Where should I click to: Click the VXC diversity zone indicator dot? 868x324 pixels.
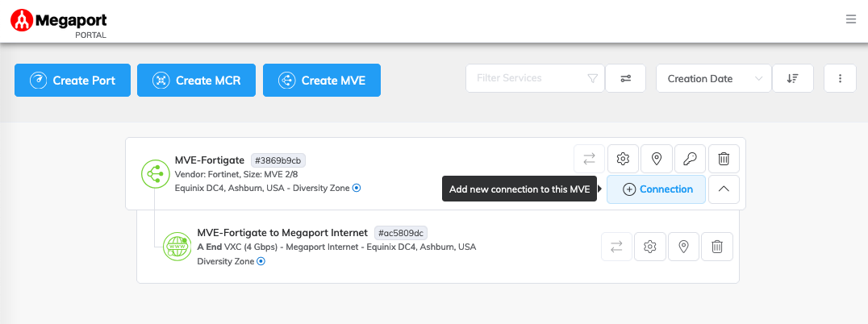point(261,261)
